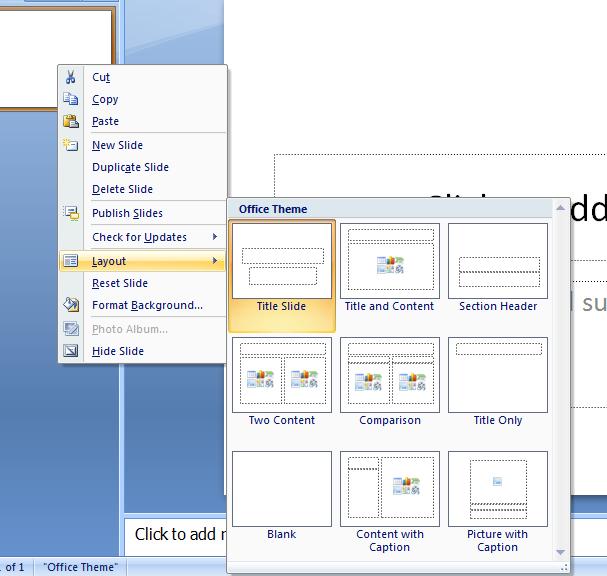This screenshot has height=576, width=607.
Task: Click the slide title placeholder box
Action: 441,176
